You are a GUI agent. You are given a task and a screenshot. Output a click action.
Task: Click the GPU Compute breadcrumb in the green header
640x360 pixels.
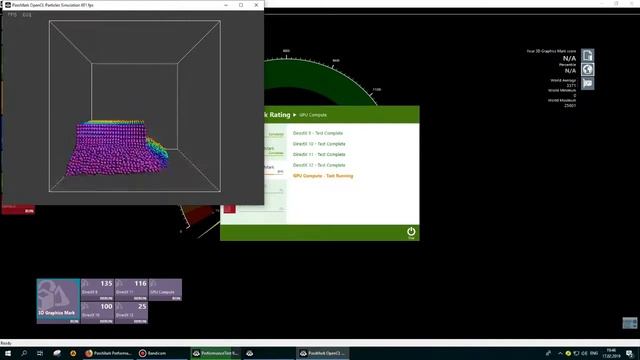click(313, 115)
